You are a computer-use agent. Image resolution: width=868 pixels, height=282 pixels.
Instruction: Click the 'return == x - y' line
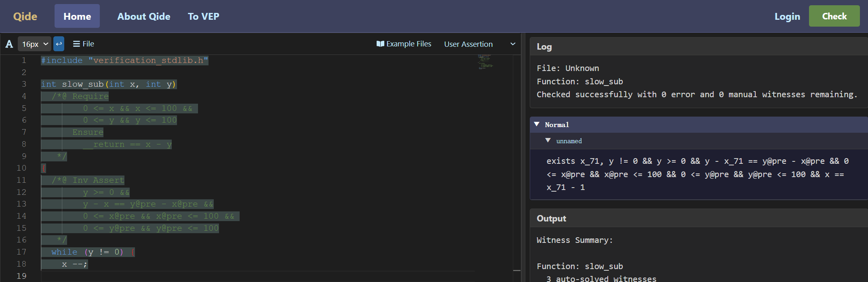[127, 144]
